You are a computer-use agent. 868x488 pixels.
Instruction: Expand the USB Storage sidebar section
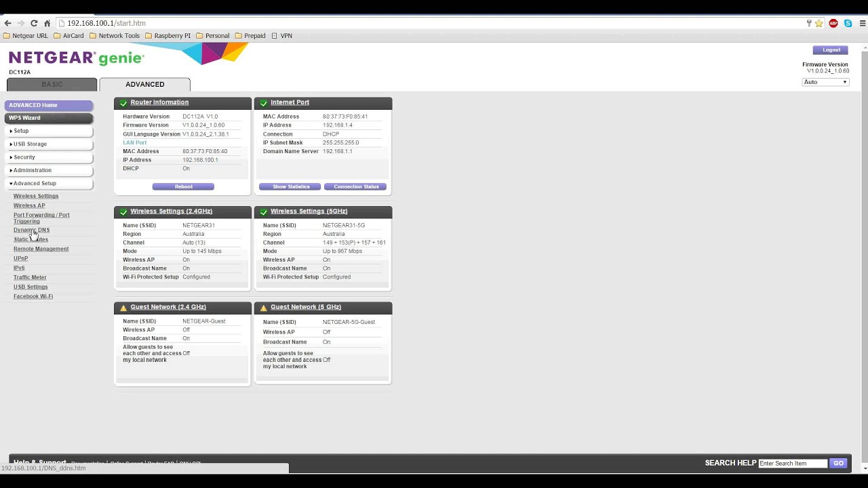49,144
